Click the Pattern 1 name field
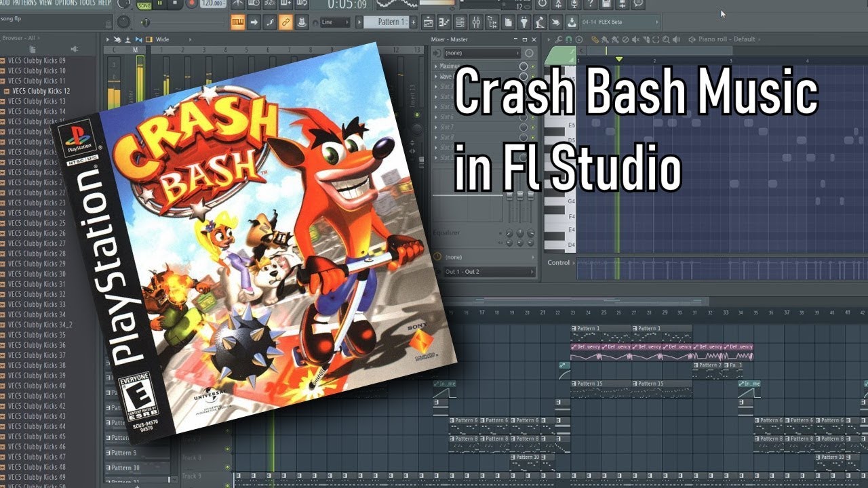This screenshot has width=868, height=488. [386, 22]
